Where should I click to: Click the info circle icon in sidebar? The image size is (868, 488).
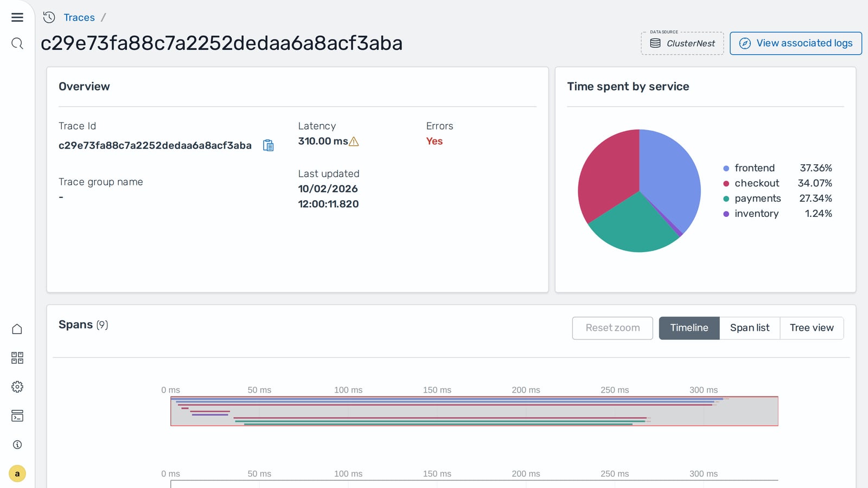[x=17, y=445]
